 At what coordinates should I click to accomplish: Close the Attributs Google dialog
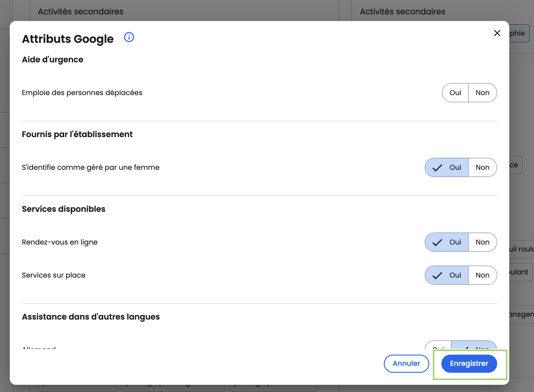point(497,33)
